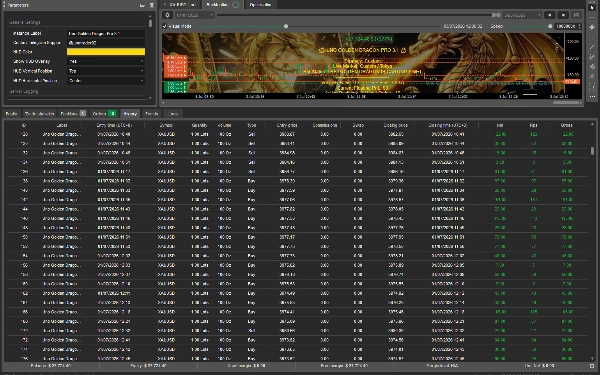Sort by the ID column header
Screen dimensions: 600x375
[x=24, y=125]
